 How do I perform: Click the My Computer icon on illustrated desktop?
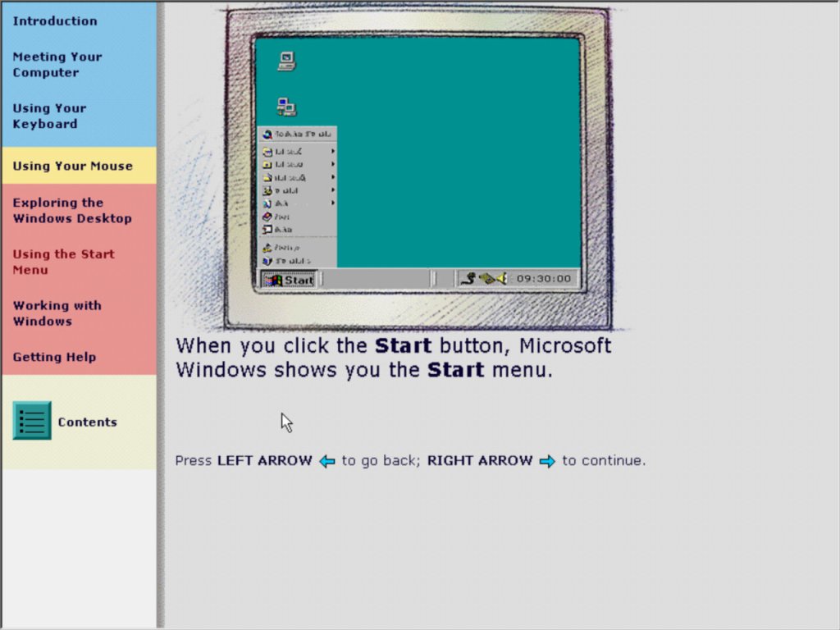(x=286, y=61)
